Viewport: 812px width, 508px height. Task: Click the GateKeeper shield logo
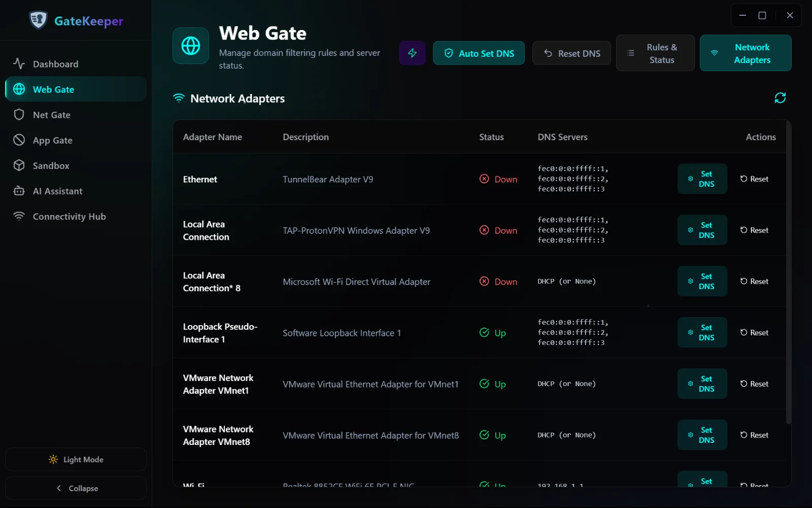pyautogui.click(x=38, y=20)
